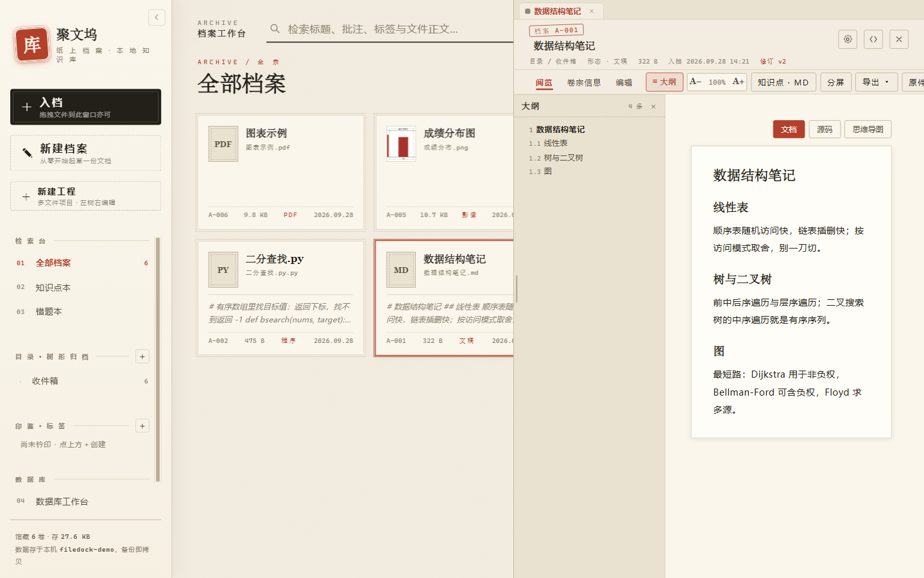The width and height of the screenshot is (924, 578).
Task: Decrease font size with A− button
Action: 696,82
